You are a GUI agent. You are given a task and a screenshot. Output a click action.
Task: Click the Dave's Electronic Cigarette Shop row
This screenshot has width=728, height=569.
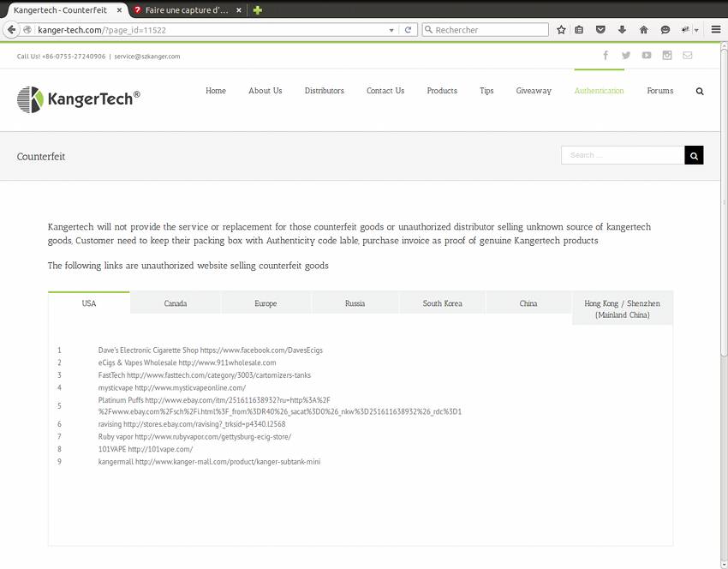click(x=211, y=350)
